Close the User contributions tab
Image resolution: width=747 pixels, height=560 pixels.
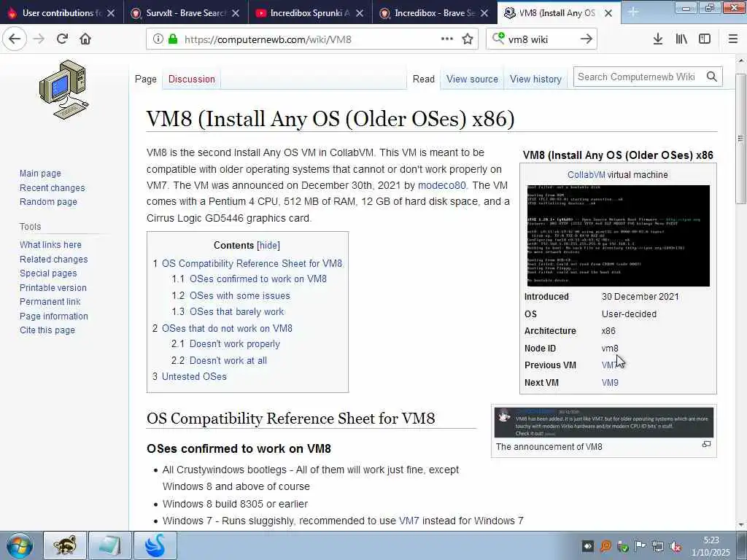pyautogui.click(x=111, y=13)
